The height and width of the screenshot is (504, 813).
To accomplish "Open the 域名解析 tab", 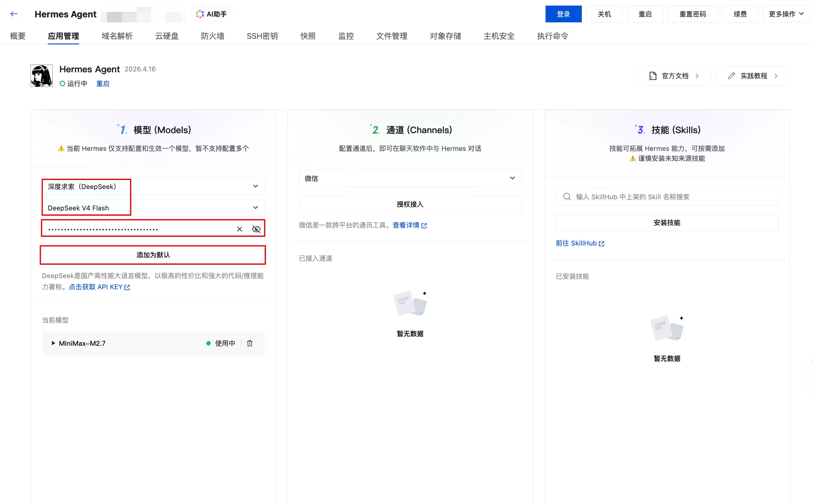I will tap(117, 36).
